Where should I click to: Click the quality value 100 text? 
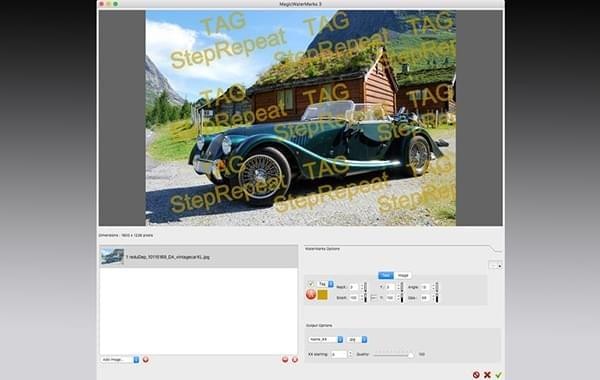(422, 354)
